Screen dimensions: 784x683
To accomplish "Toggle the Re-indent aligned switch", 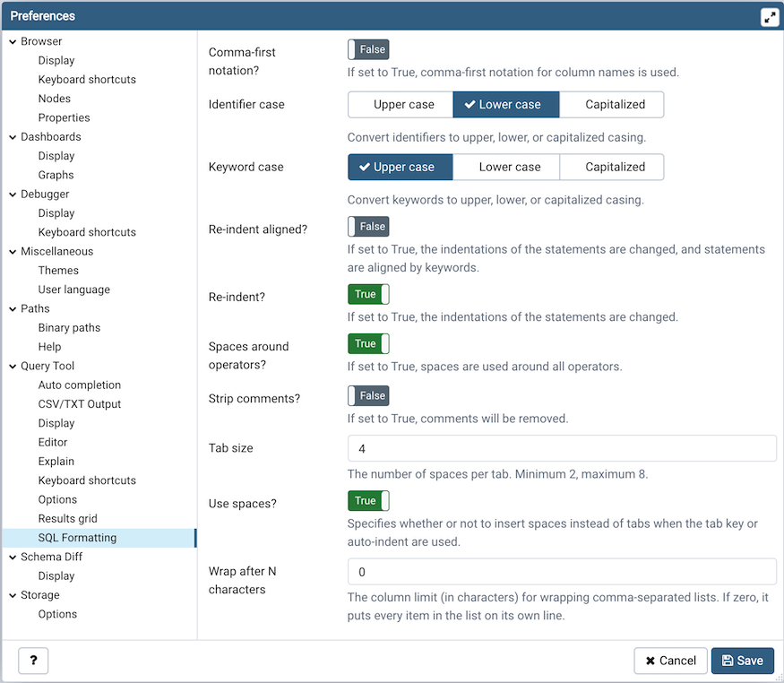I will click(368, 227).
